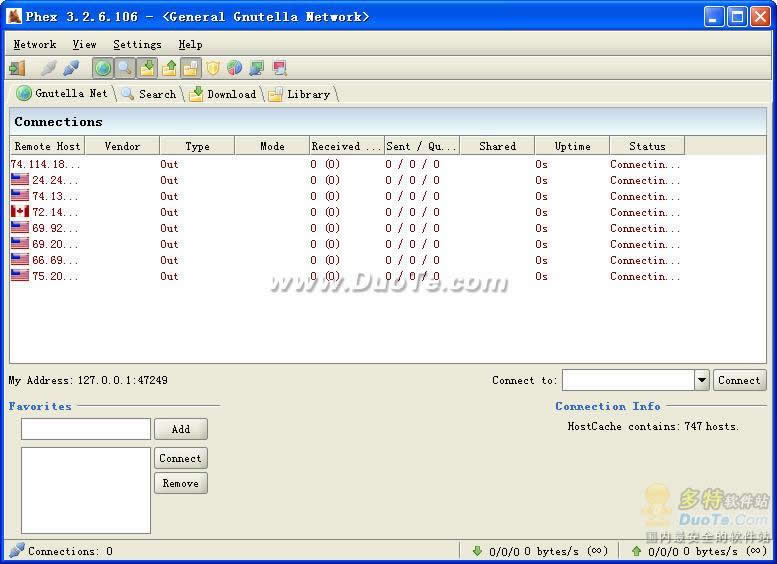The image size is (777, 564).
Task: Expand the Connect to dropdown arrow
Action: (702, 380)
